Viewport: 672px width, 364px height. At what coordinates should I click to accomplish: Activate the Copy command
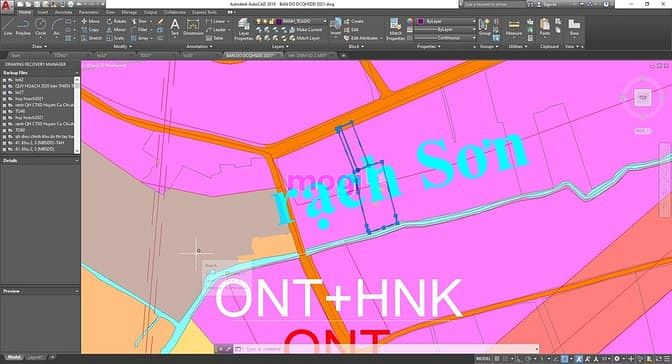(x=90, y=30)
